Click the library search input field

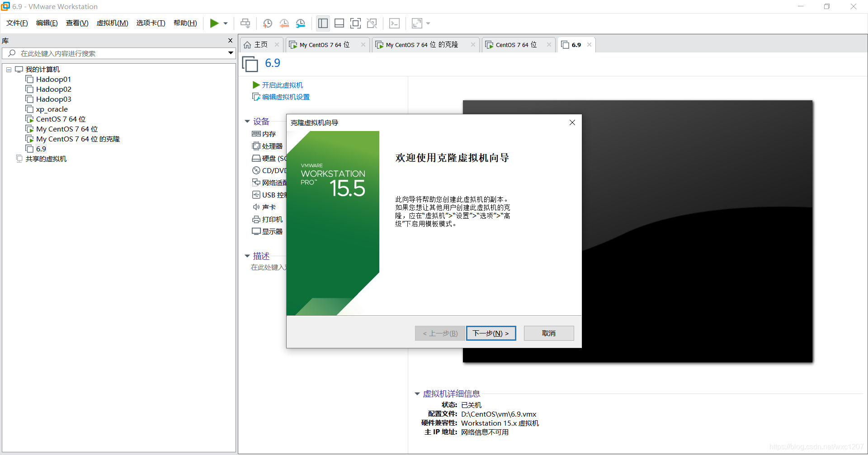coord(118,53)
